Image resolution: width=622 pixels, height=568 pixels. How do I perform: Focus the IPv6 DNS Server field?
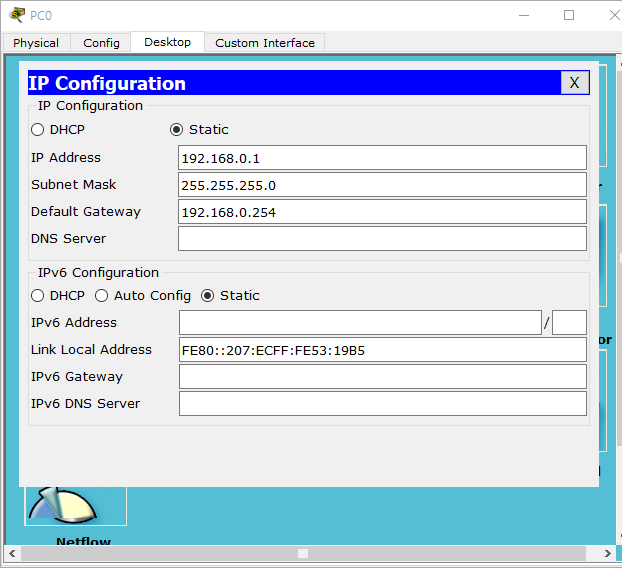click(383, 404)
